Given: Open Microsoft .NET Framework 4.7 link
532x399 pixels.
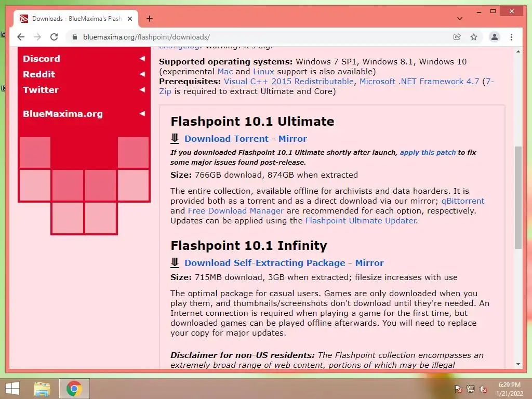Looking at the screenshot, I should click(419, 82).
